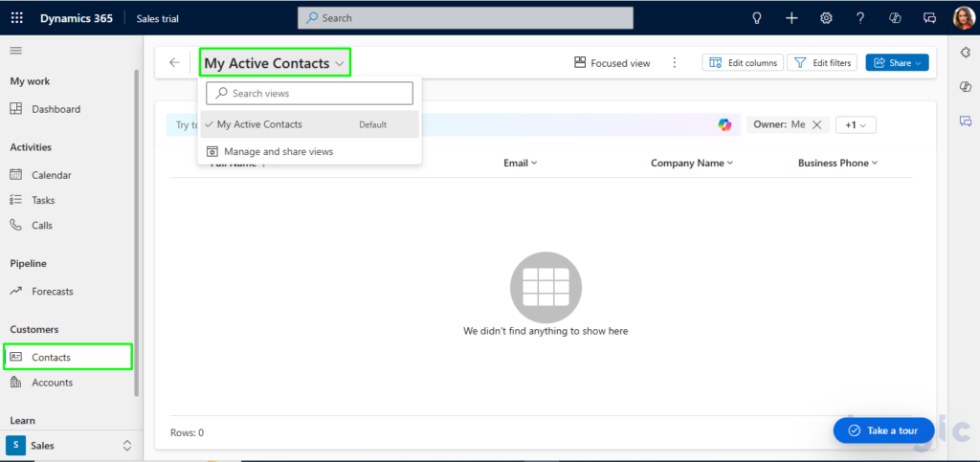The image size is (980, 462).
Task: Open the question mark help icon
Action: pyautogui.click(x=860, y=18)
